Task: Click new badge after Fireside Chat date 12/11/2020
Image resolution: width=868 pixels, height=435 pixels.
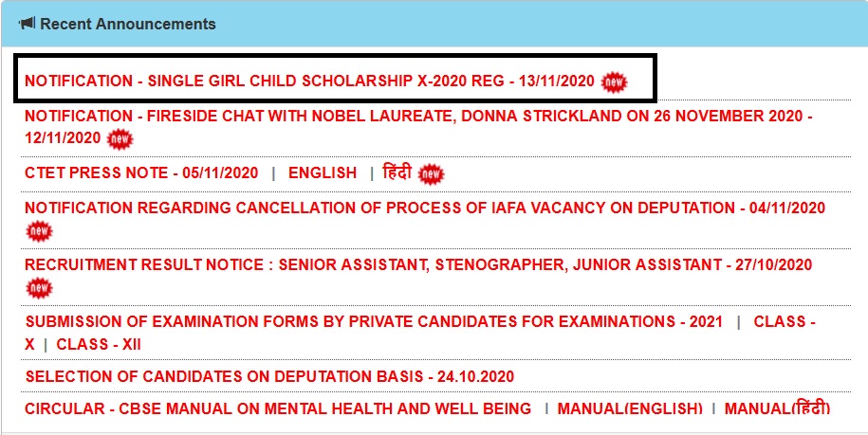Action: click(x=120, y=138)
